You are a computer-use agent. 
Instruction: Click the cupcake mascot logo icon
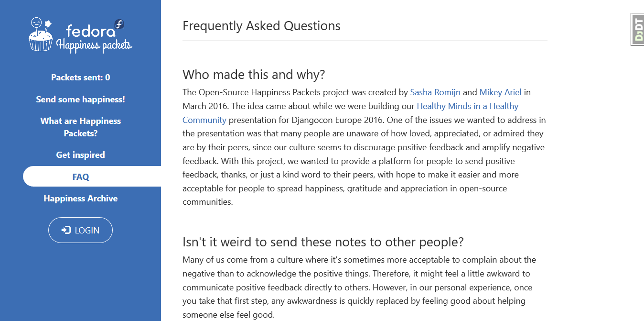click(x=41, y=34)
